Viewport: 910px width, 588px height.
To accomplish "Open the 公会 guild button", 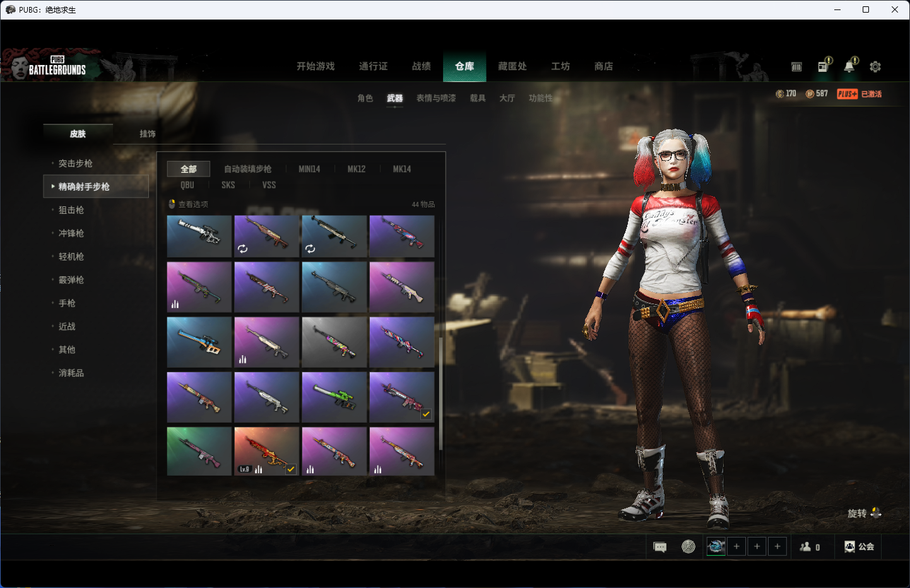I will click(860, 546).
